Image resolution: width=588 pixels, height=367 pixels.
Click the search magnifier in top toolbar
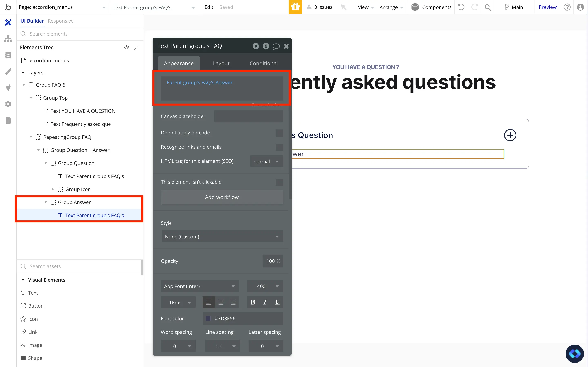pos(487,7)
